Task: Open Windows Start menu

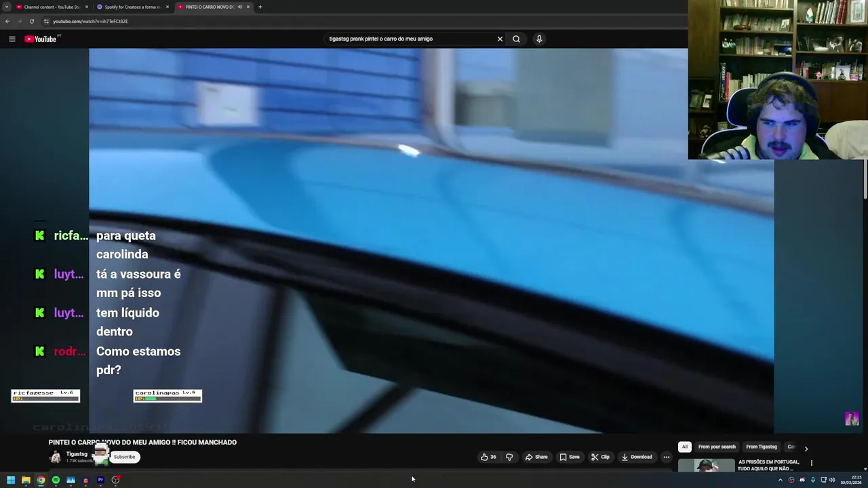Action: point(11,480)
